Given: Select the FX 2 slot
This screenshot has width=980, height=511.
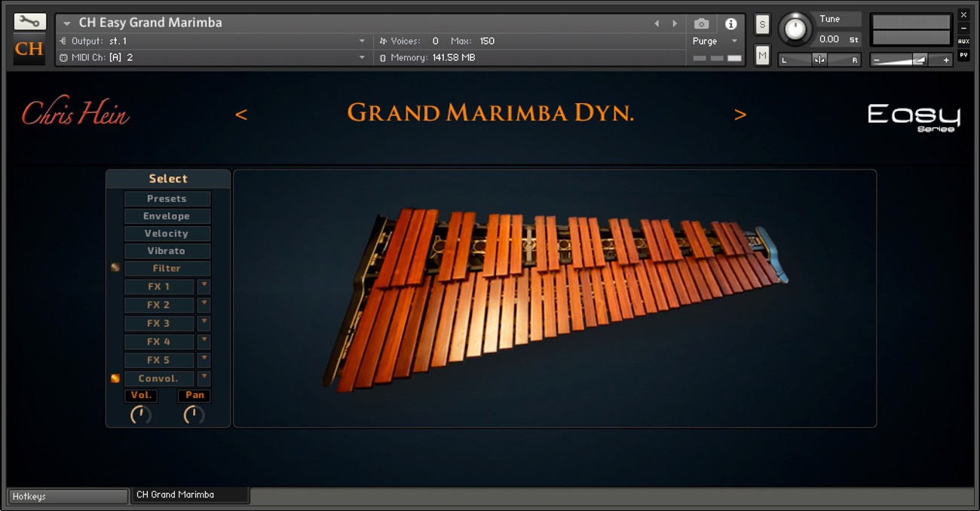Looking at the screenshot, I should 159,304.
